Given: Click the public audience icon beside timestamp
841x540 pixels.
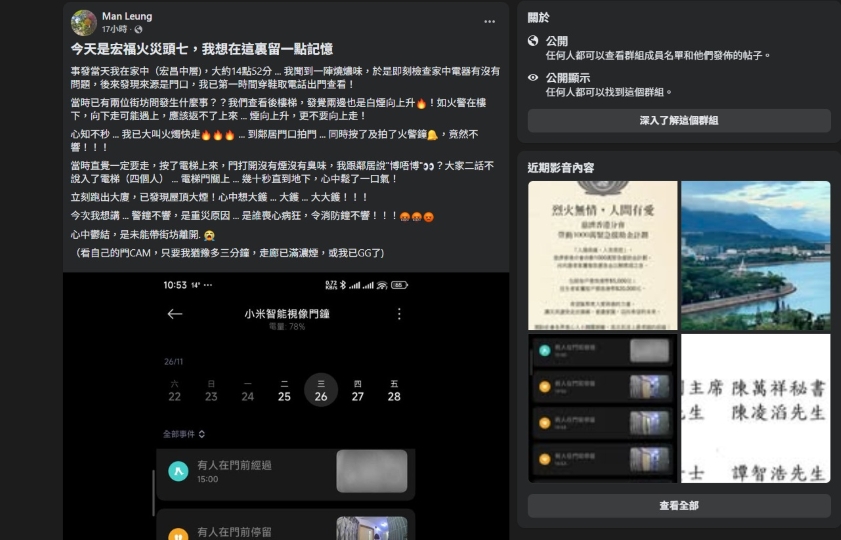Looking at the screenshot, I should click(x=139, y=30).
